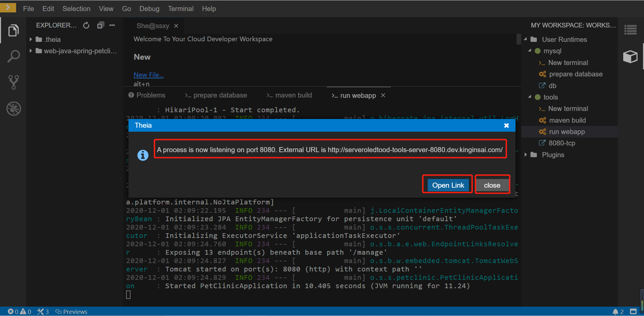Collapse the tools runtime node
The width and height of the screenshot is (644, 316).
(x=530, y=97)
